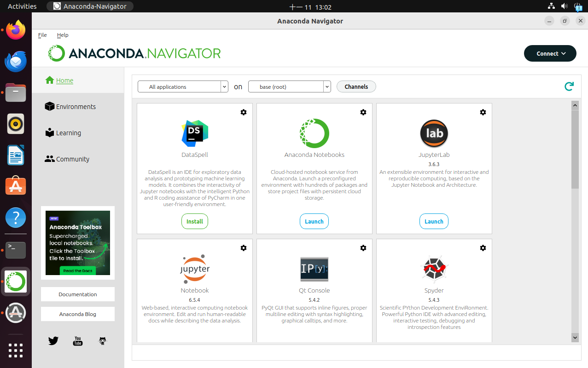Show applications grid in dock
The width and height of the screenshot is (588, 368).
(x=16, y=351)
